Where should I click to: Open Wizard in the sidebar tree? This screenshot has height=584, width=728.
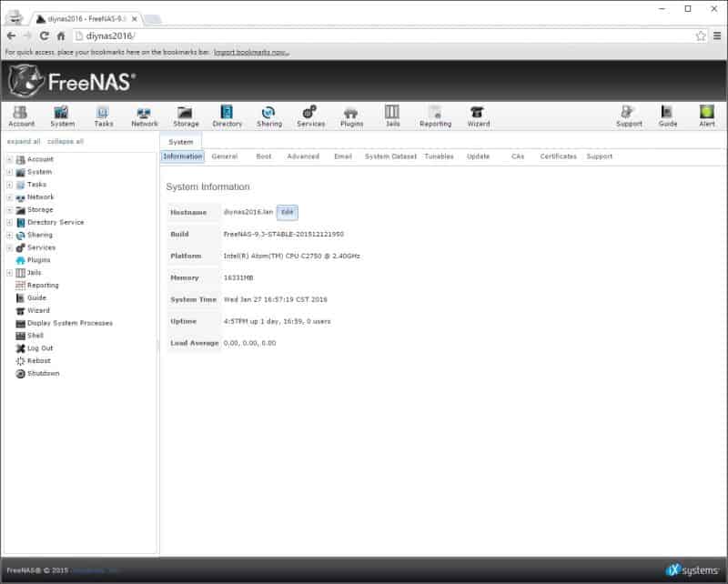click(x=38, y=310)
